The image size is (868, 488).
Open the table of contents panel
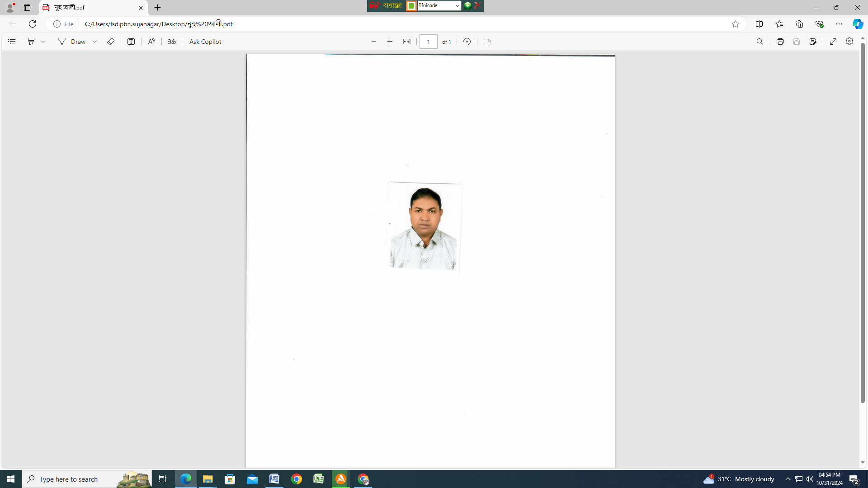point(12,42)
